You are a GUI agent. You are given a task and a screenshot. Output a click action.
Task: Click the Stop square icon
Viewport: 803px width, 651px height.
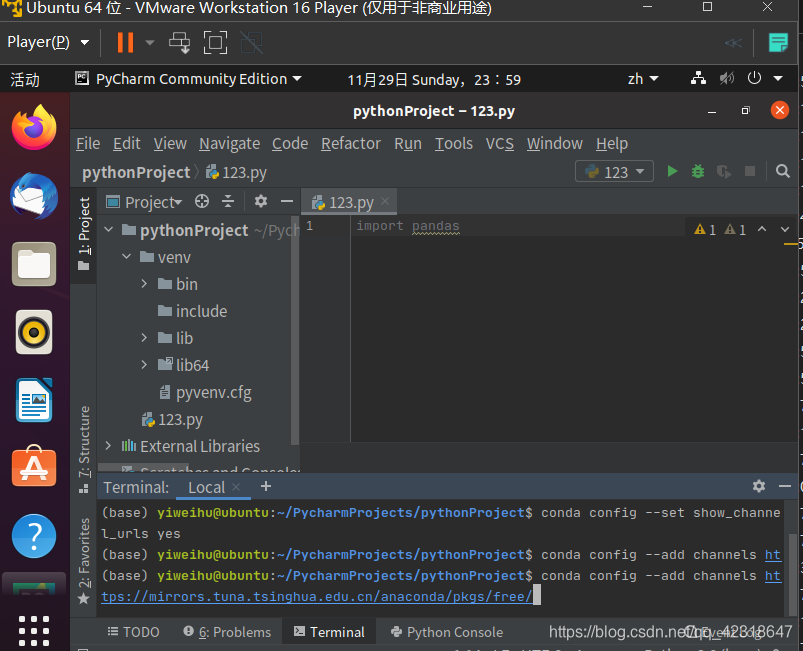(x=750, y=172)
